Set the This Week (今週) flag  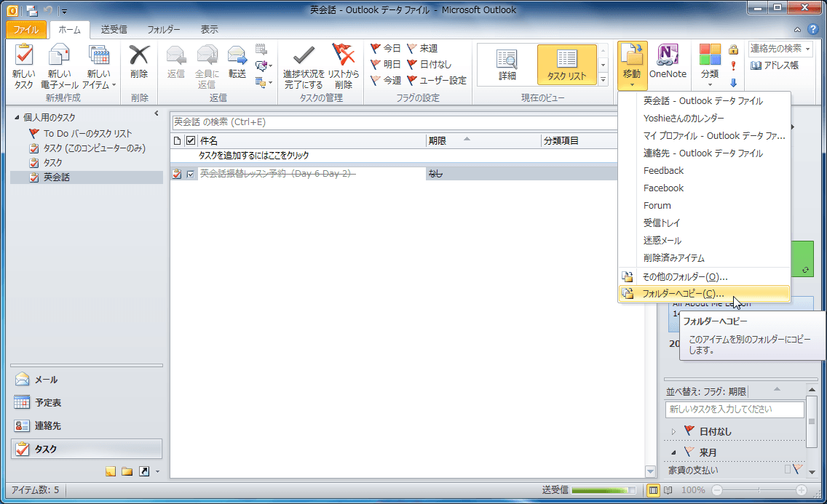[386, 81]
